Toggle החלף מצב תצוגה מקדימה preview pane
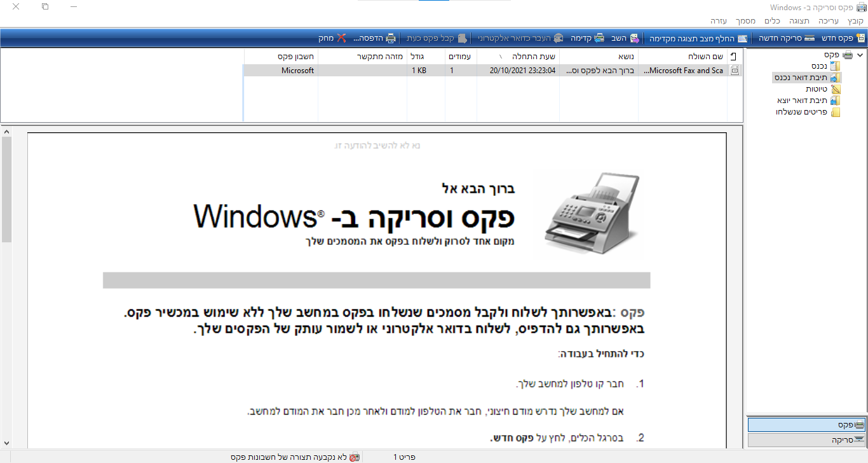868x463 pixels. pyautogui.click(x=698, y=38)
